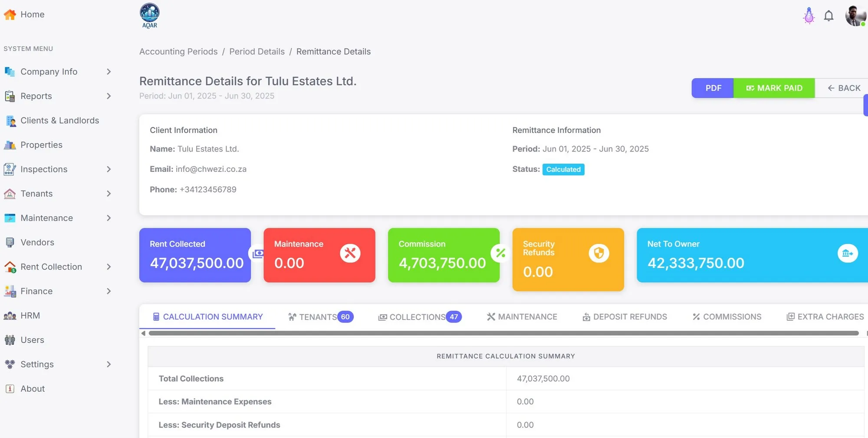Click the Properties building icon
Viewport: 868px width, 438px height.
pyautogui.click(x=9, y=145)
